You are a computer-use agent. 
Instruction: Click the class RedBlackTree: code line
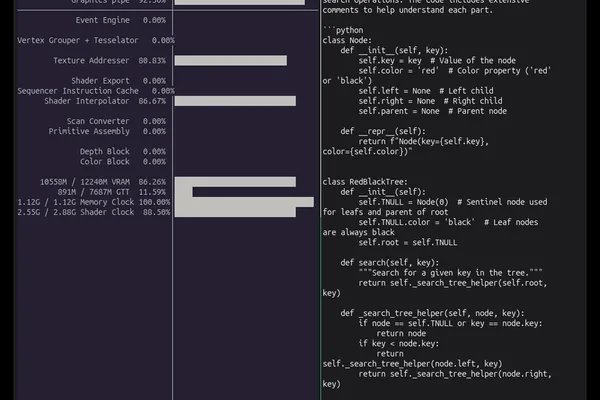pos(365,182)
